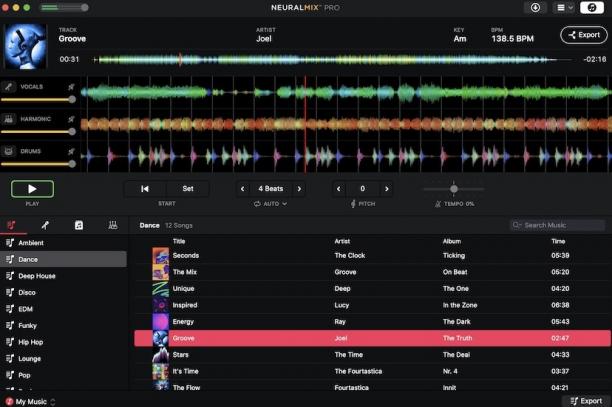Click the Stars song thumbnail
612x407 pixels.
click(x=160, y=355)
